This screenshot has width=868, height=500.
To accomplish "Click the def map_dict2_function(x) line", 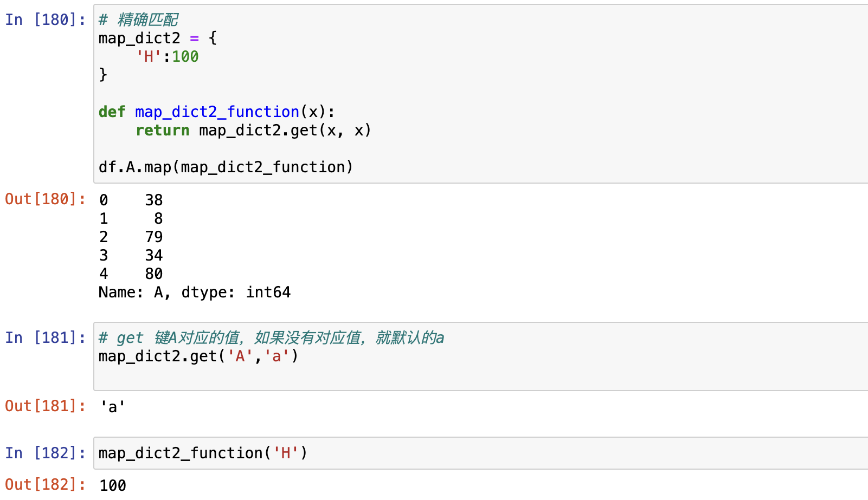I will click(216, 112).
